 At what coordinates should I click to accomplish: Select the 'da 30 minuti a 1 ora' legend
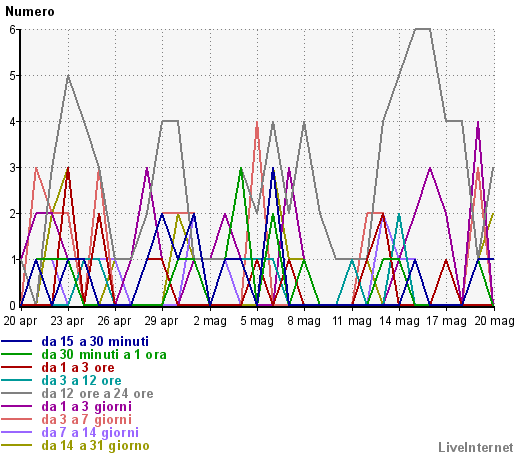coord(104,355)
